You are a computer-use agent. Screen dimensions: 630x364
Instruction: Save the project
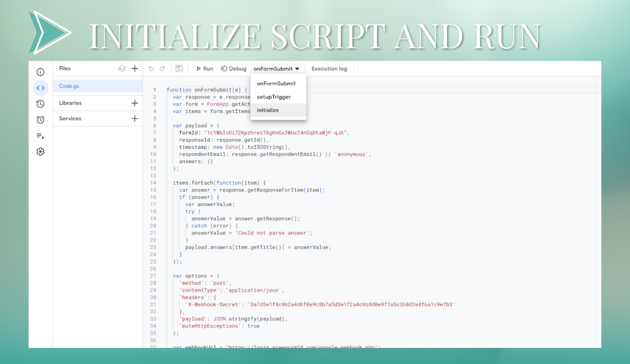tap(179, 68)
